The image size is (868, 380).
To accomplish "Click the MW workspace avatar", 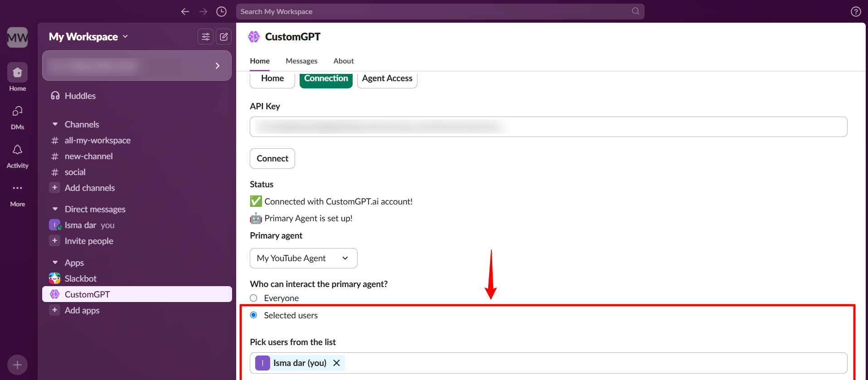I will click(x=17, y=37).
